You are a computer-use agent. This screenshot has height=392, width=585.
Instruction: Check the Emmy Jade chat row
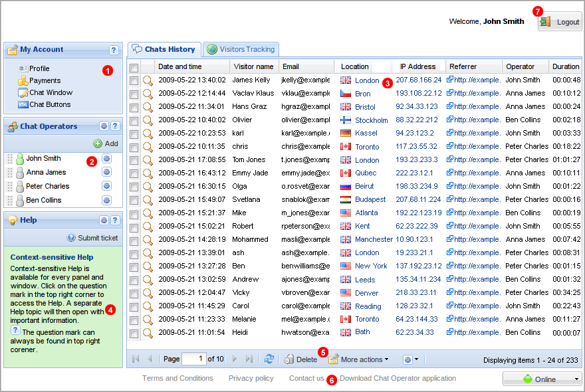click(x=134, y=173)
